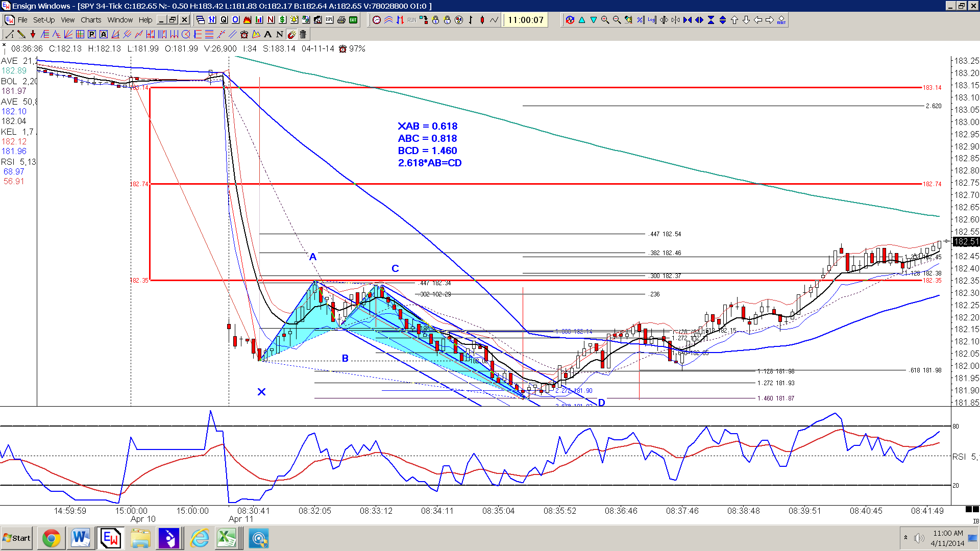
Task: Select the pencil freehand draw tool
Action: [21, 34]
